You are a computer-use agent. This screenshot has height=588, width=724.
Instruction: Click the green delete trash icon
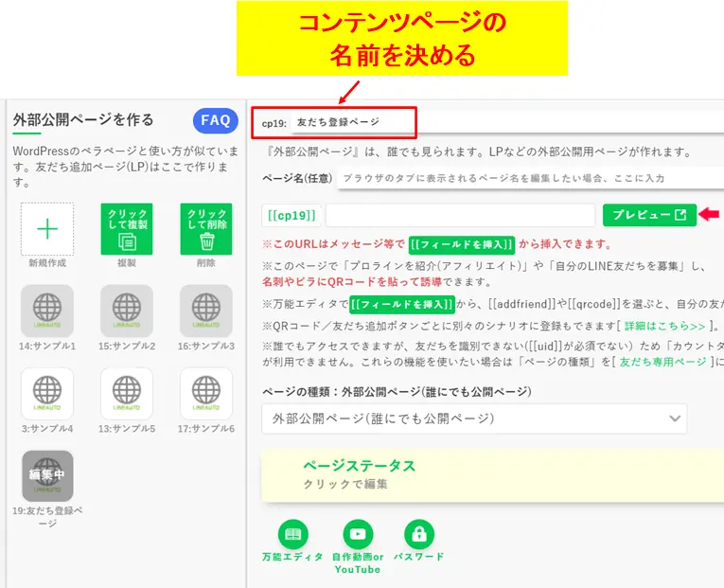click(206, 229)
